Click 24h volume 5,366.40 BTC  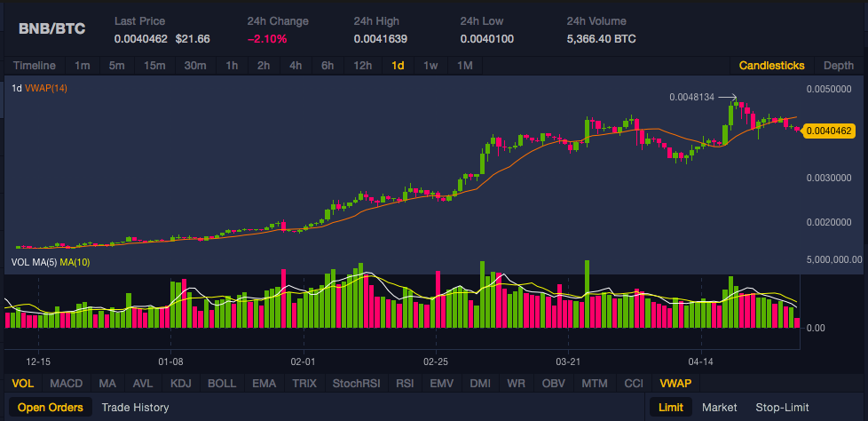click(601, 39)
